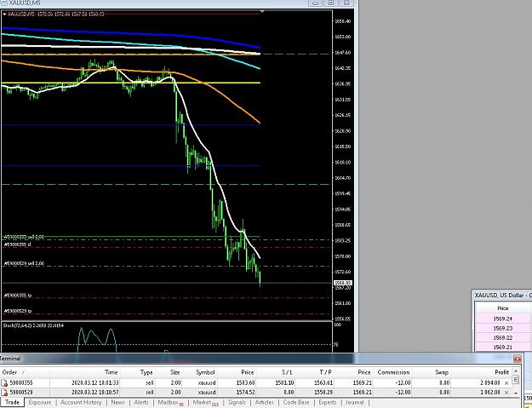Open the Signals tab
The width and height of the screenshot is (532, 408).
coord(237,402)
